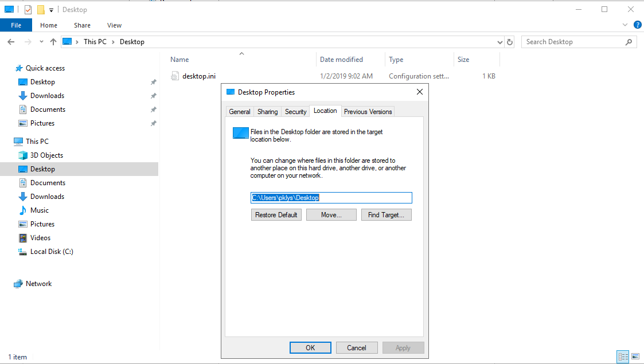Click inside the target location path field
This screenshot has width=644, height=364.
coord(331,197)
